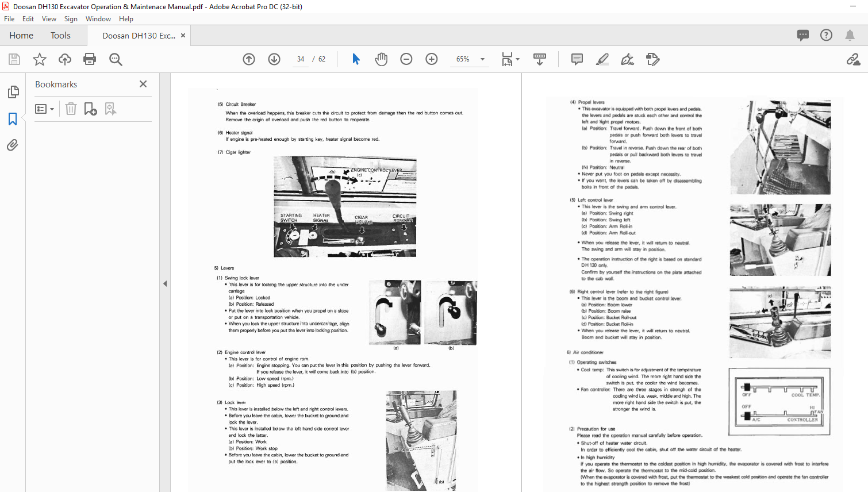Show the Attachments paperclip panel

[x=13, y=145]
